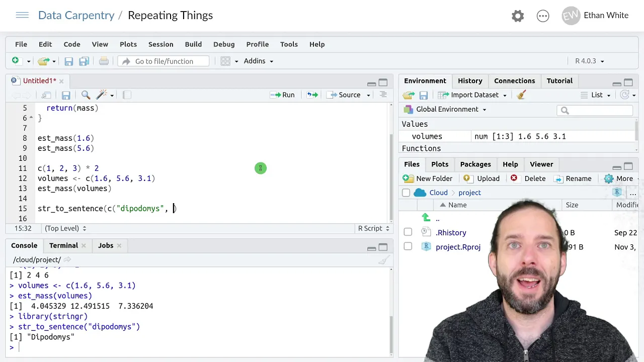Switch to the Jobs tab

[x=106, y=245]
